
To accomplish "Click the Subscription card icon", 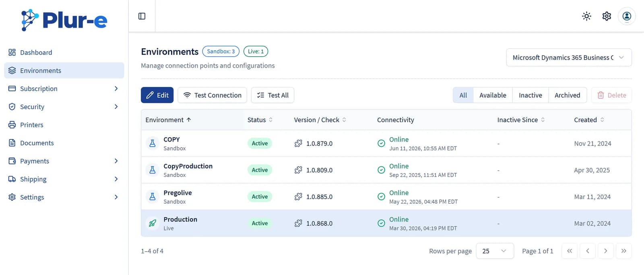I will tap(12, 88).
